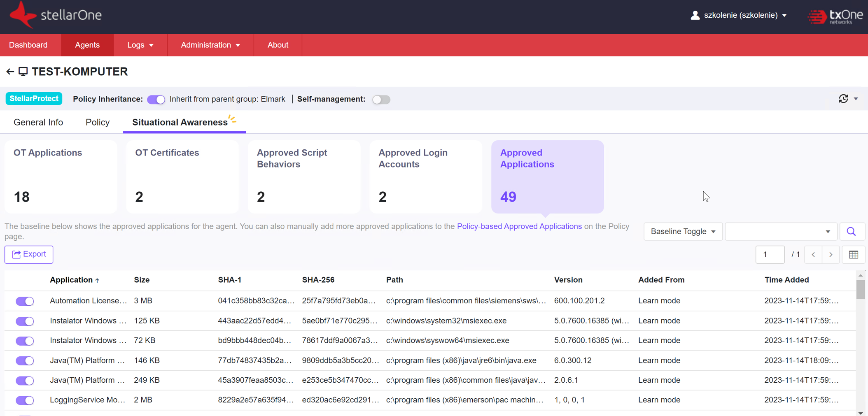868x416 pixels.
Task: Go to the next page arrow
Action: (831, 255)
